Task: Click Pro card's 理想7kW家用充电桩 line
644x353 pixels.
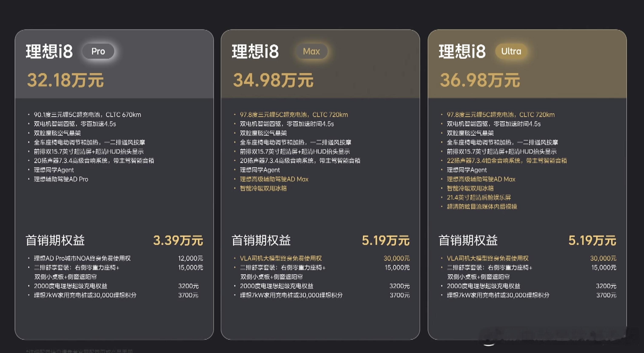Action: click(x=85, y=295)
